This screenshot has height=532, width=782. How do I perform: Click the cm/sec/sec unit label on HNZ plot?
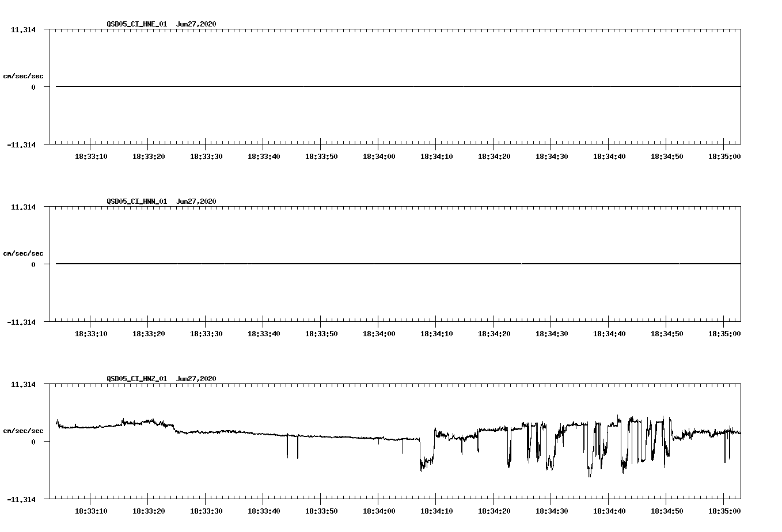click(23, 431)
